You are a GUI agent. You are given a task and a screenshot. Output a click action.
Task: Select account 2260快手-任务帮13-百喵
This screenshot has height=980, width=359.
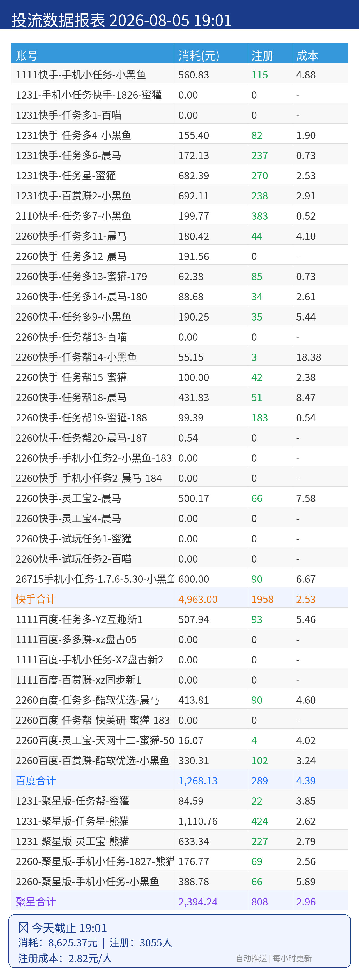(x=71, y=337)
